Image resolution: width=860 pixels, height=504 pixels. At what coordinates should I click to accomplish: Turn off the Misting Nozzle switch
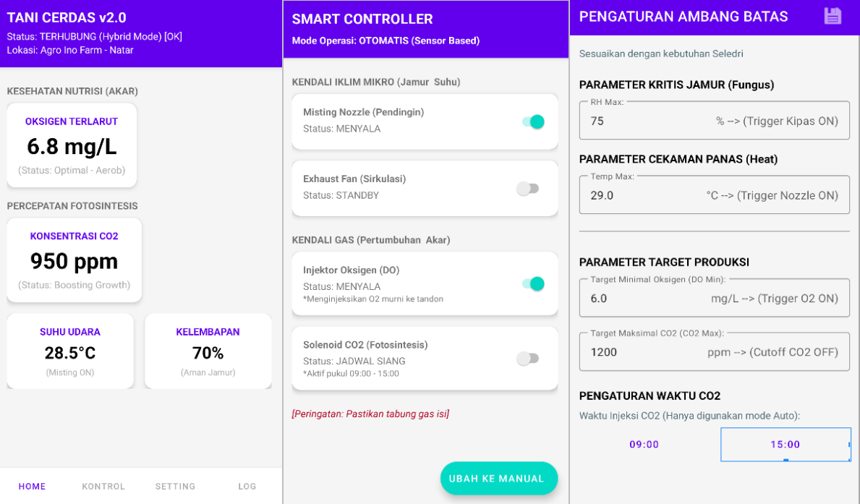tap(533, 121)
